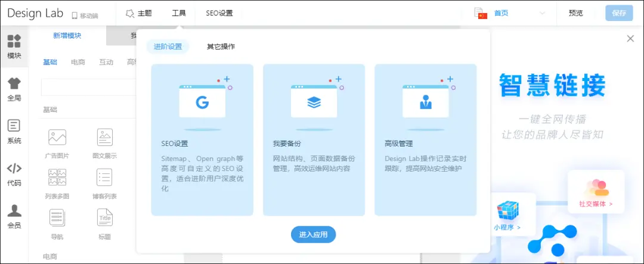The width and height of the screenshot is (644, 264).
Task: Click the 保存 save button
Action: pyautogui.click(x=618, y=13)
